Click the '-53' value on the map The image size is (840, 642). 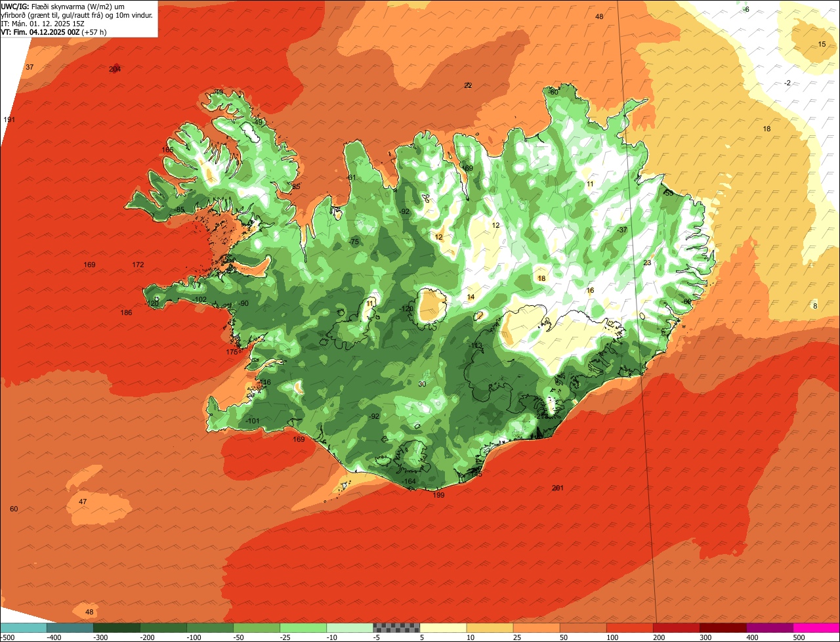(668, 193)
